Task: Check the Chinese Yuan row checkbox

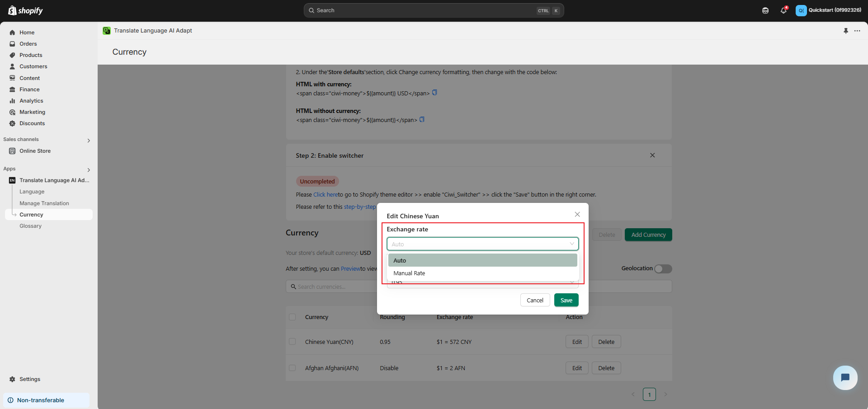Action: [x=292, y=342]
